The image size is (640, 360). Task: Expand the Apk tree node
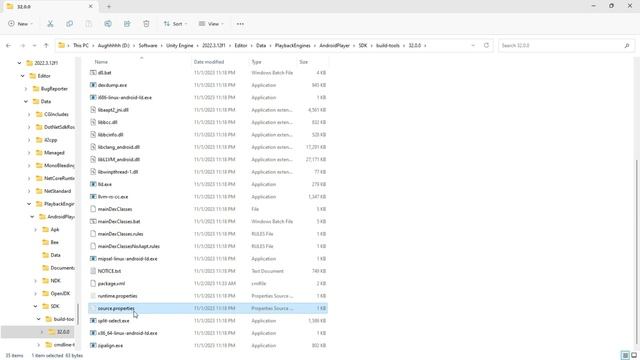(x=36, y=229)
